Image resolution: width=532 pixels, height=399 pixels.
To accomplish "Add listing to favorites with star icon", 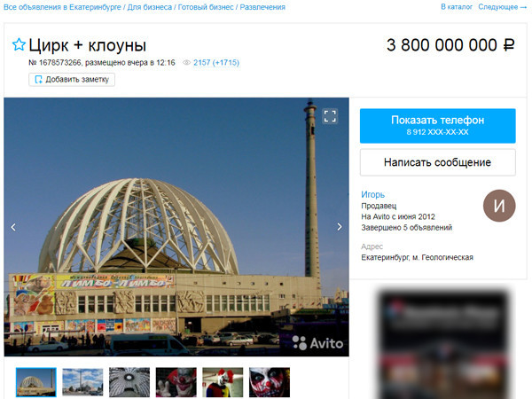I will coord(19,45).
